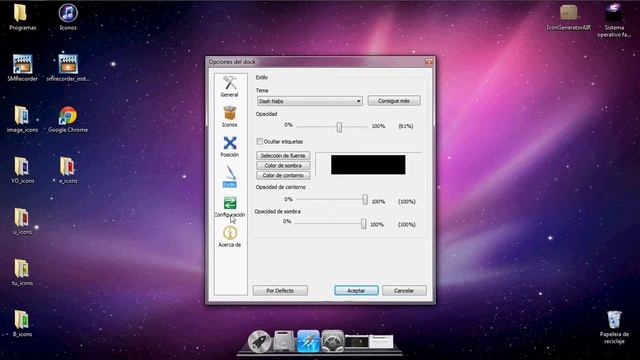Open the Acerca de section
This screenshot has height=360, width=640.
[229, 237]
